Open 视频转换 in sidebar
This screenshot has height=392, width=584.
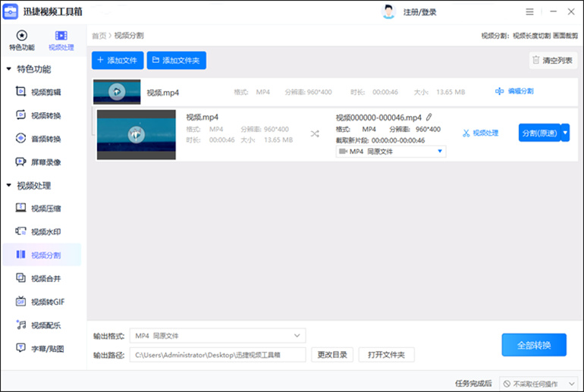point(39,115)
